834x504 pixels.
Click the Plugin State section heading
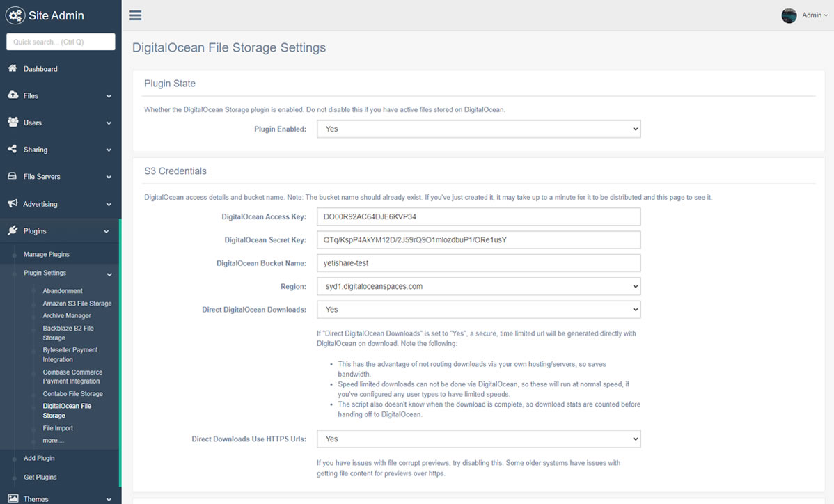click(x=170, y=84)
